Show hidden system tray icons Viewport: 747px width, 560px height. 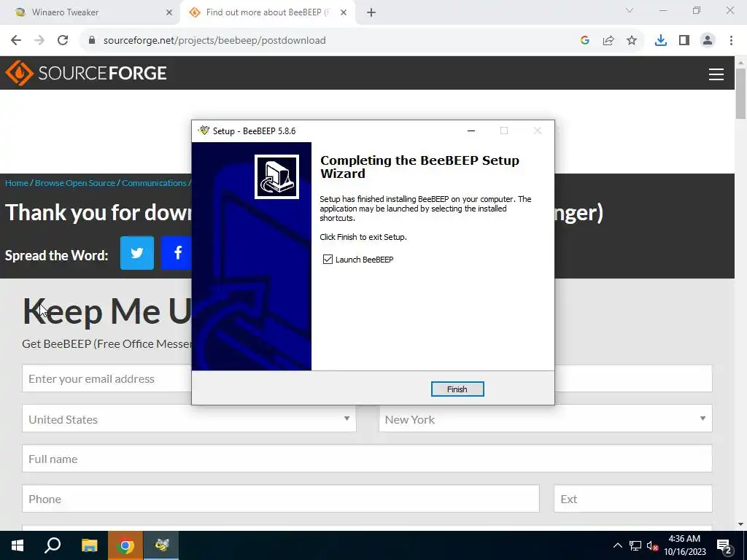(x=617, y=545)
